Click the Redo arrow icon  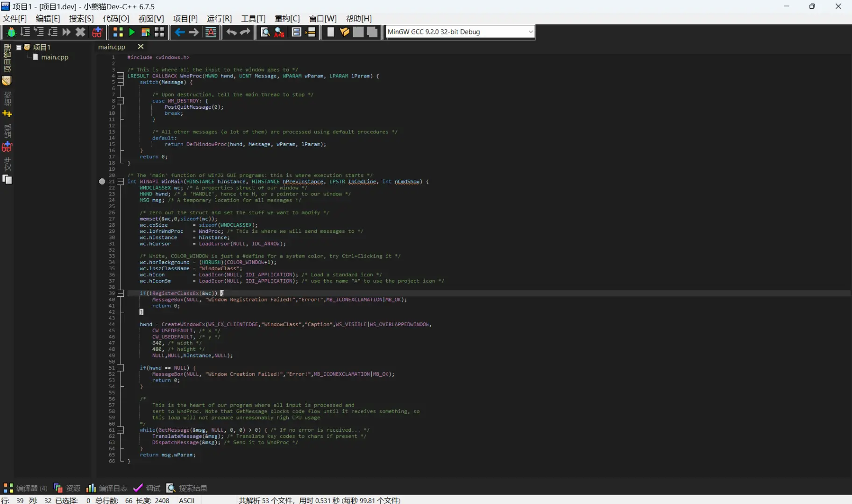tap(245, 32)
